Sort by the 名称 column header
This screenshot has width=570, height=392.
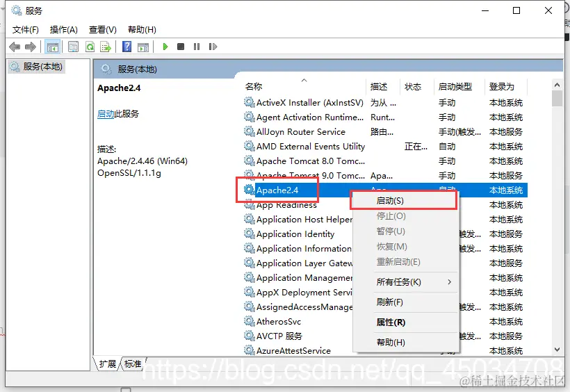[304, 87]
